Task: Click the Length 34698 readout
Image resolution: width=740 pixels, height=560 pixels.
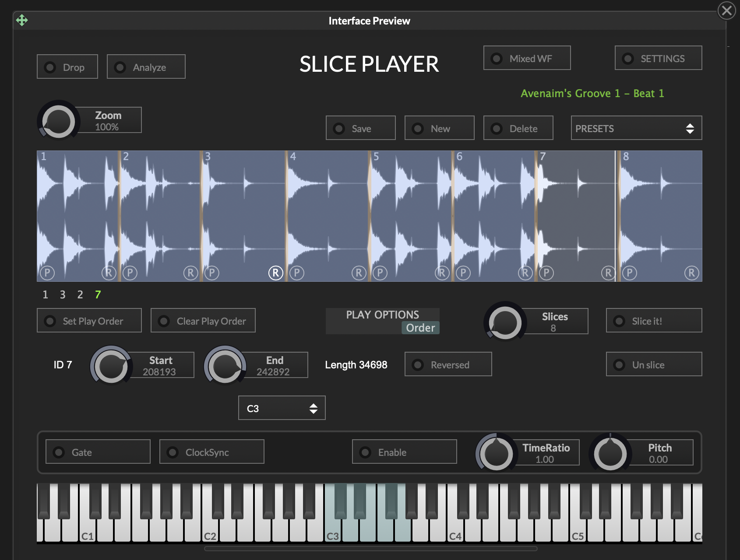Action: [356, 364]
